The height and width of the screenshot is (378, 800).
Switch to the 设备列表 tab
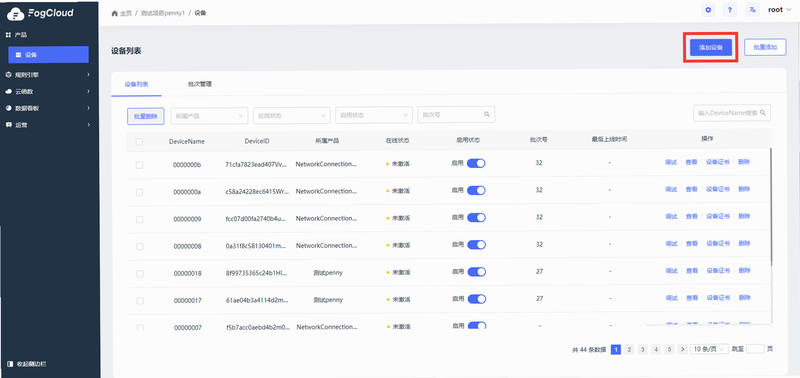pyautogui.click(x=136, y=84)
